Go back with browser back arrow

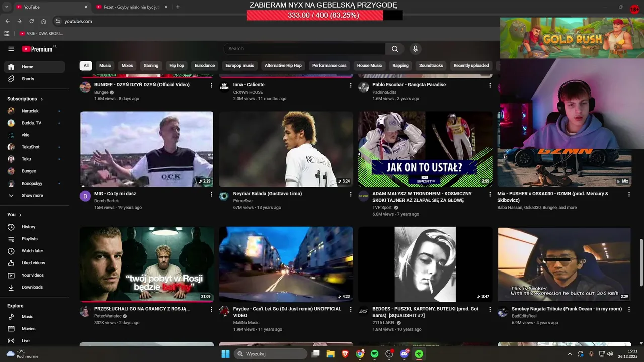pos(7,21)
